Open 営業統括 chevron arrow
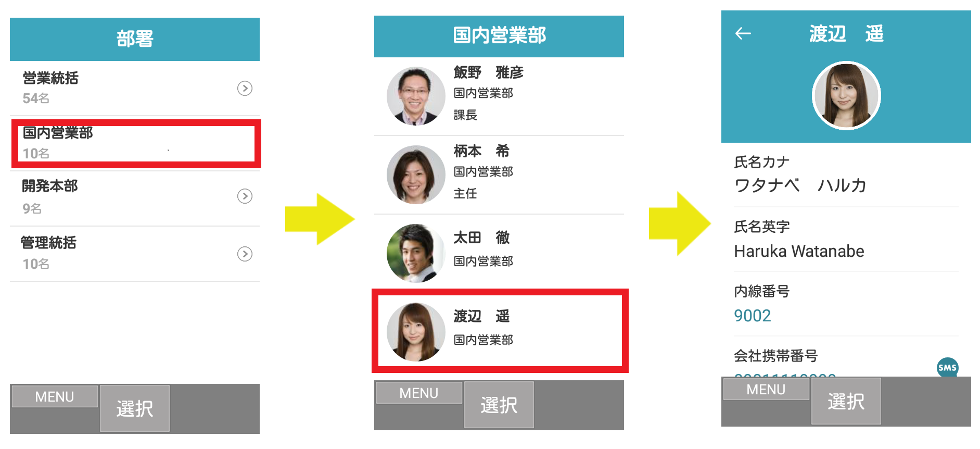980x449 pixels. 245,89
